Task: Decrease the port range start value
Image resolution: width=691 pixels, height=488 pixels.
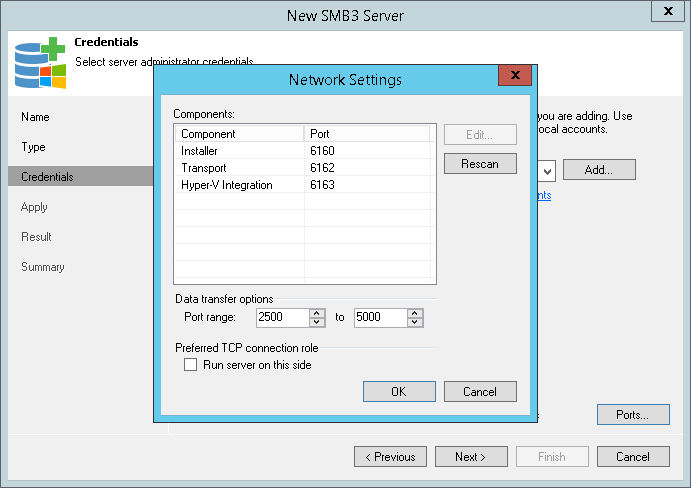Action: coord(317,322)
